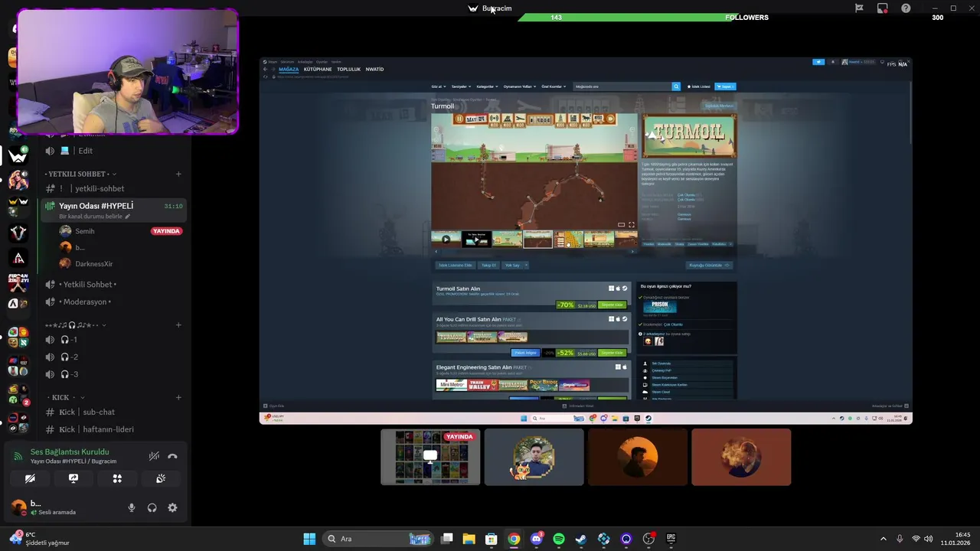Show hidden tray icons chevron
This screenshot has height=551, width=980.
883,539
